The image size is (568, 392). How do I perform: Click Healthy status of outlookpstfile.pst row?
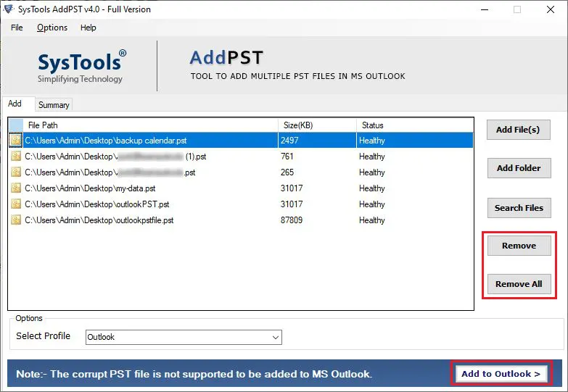click(372, 220)
